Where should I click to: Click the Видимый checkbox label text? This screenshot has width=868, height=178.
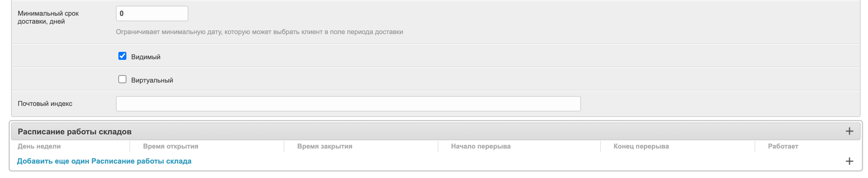pos(146,57)
